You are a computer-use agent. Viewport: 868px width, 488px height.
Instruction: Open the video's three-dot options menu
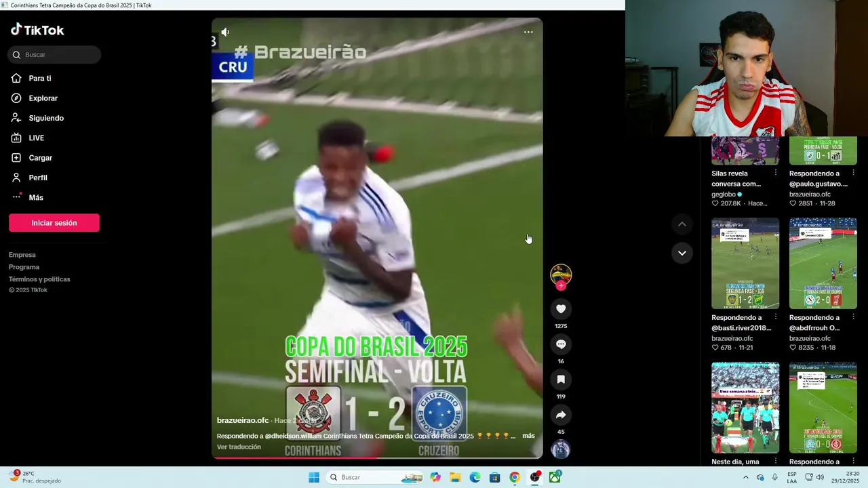(528, 32)
